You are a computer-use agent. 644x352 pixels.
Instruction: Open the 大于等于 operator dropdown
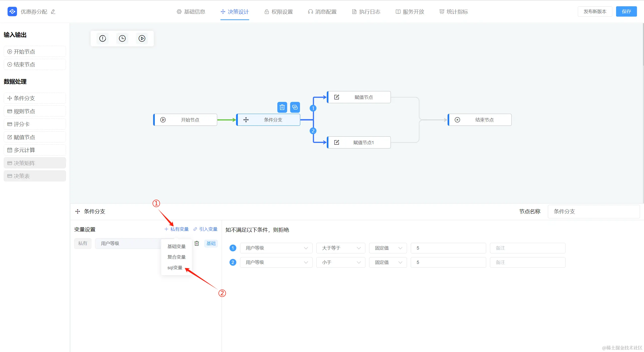point(341,248)
